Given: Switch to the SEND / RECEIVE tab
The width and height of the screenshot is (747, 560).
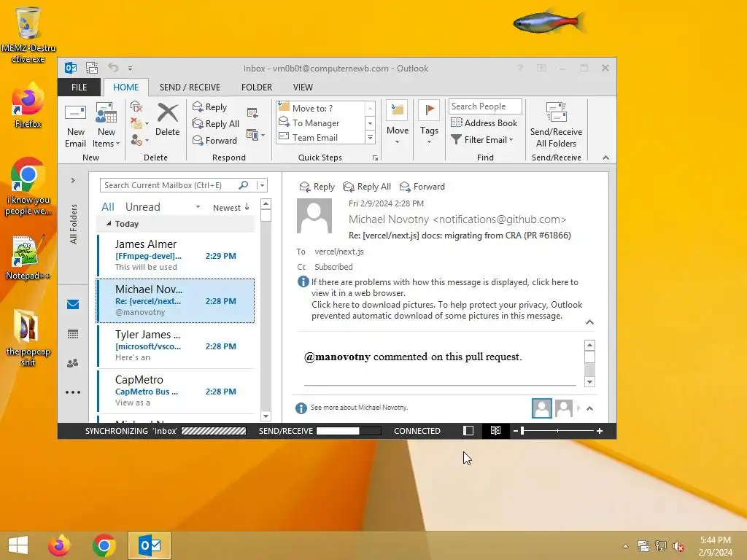Looking at the screenshot, I should click(x=190, y=87).
